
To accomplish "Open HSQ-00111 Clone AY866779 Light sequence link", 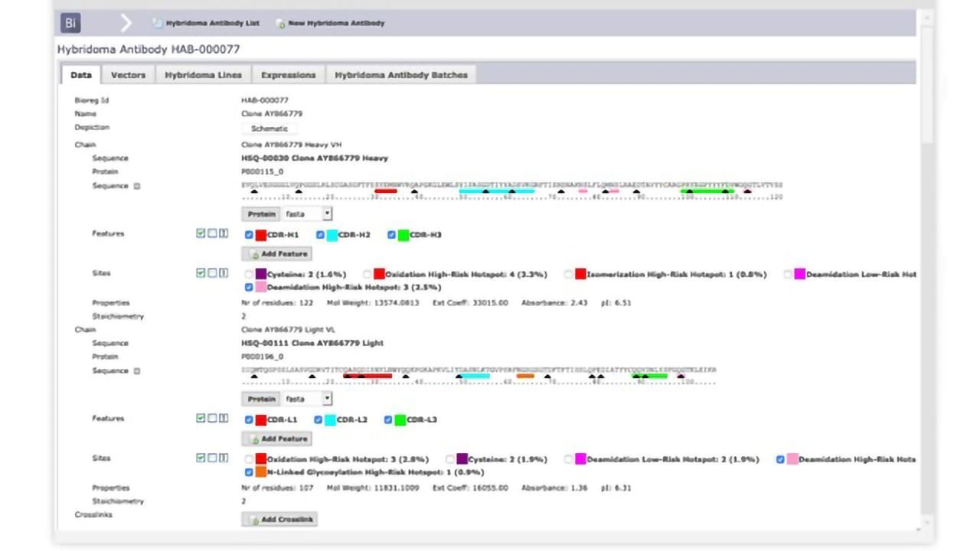I will click(312, 343).
